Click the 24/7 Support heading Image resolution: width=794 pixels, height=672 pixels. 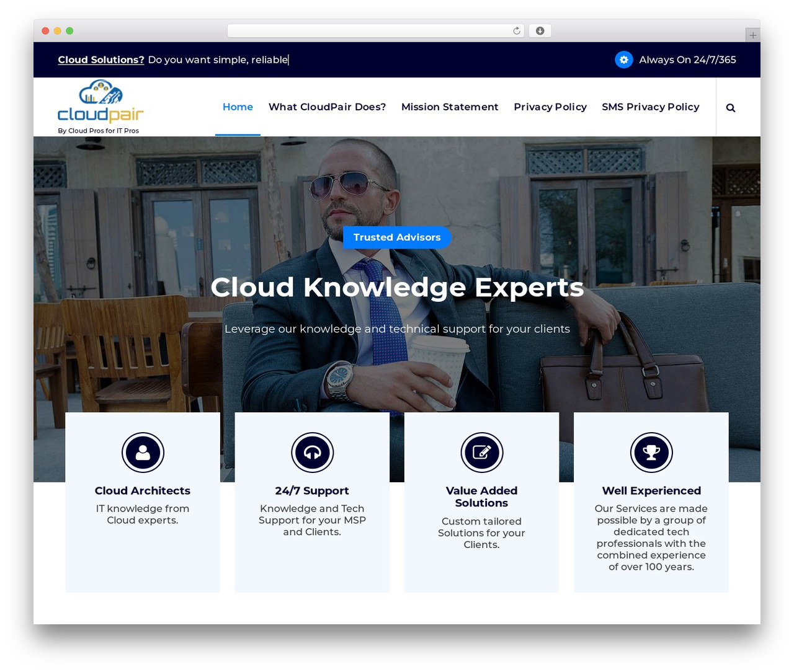[x=312, y=490]
